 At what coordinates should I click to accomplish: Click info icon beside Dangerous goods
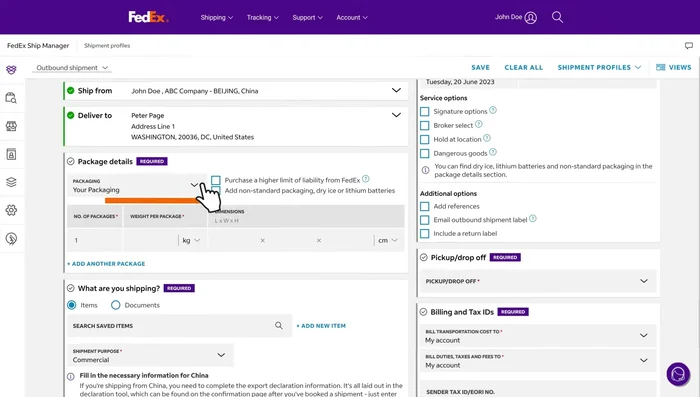point(493,152)
